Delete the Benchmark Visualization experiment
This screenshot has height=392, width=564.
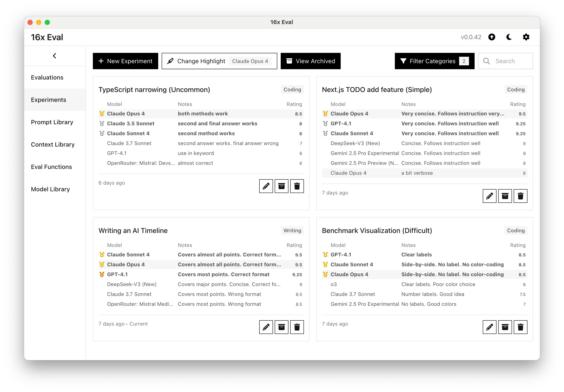[x=520, y=327]
